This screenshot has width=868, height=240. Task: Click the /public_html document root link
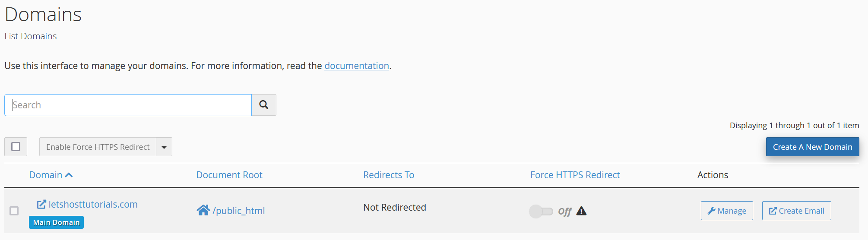[x=239, y=211]
